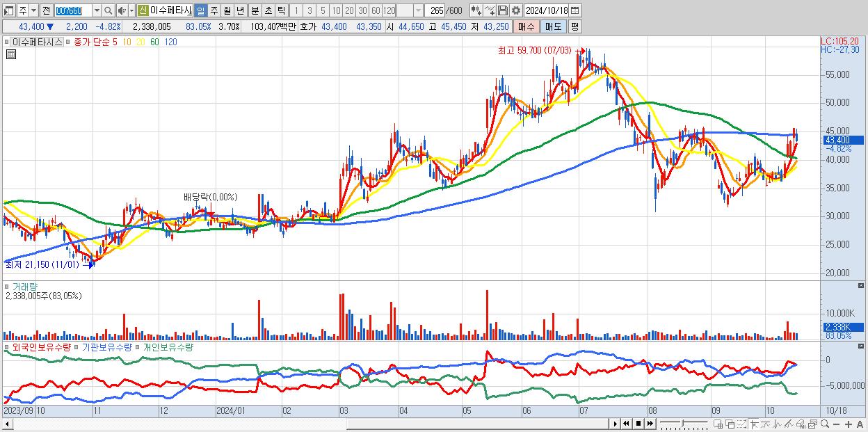
Task: Click the 매도 sell button
Action: pos(553,26)
